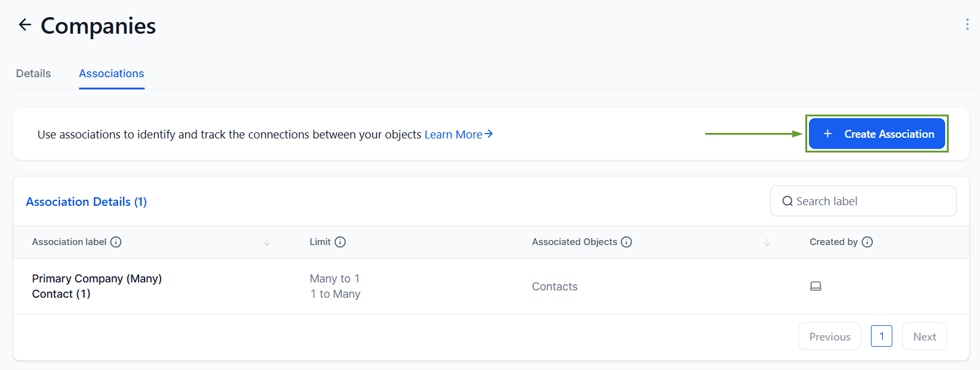Viewport: 980px width, 370px height.
Task: Click the Association Details (1) heading
Action: [x=86, y=202]
